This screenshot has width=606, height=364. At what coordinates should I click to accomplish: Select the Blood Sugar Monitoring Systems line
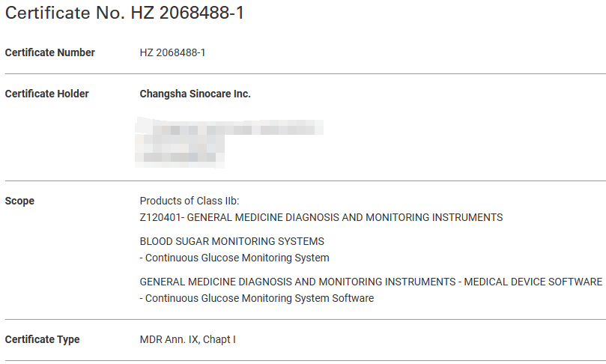(232, 241)
